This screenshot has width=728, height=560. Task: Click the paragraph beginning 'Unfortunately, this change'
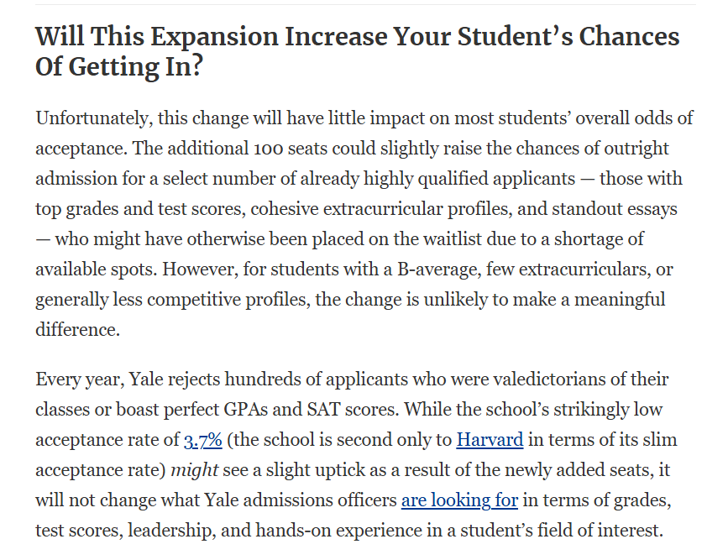pyautogui.click(x=365, y=223)
